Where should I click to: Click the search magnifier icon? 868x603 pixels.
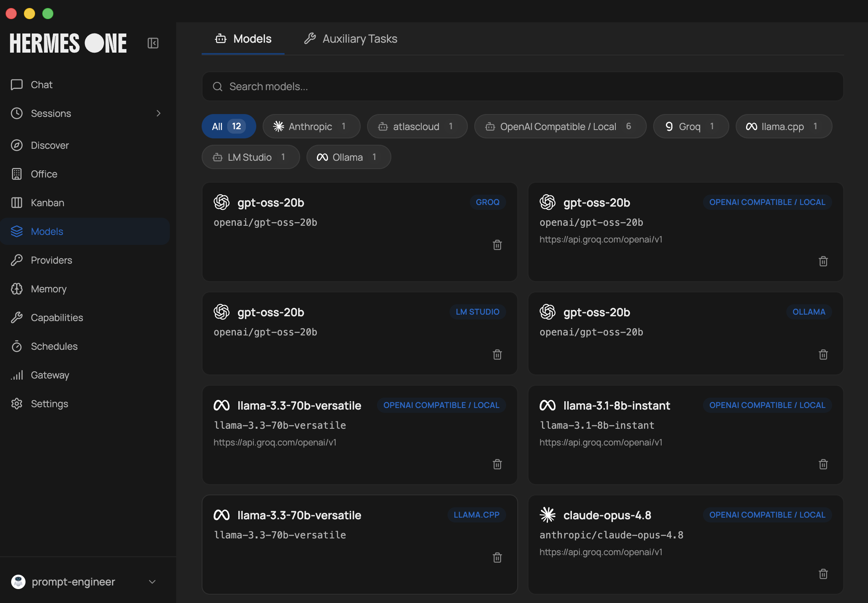click(218, 87)
